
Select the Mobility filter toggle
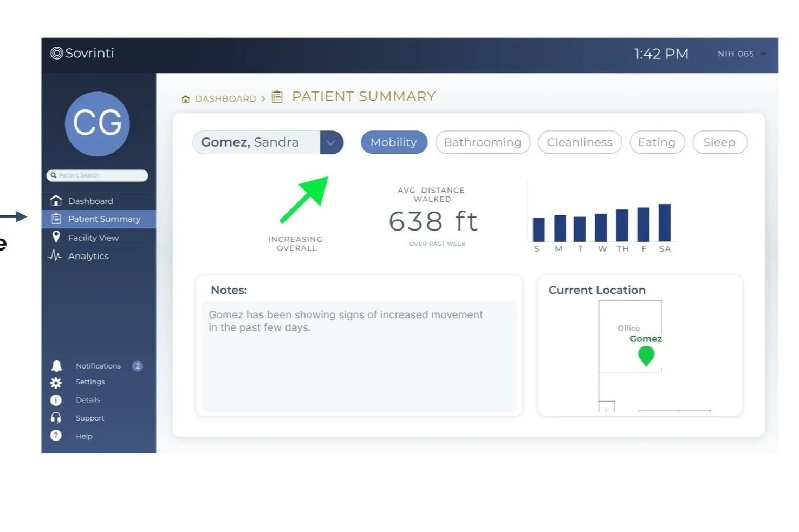pyautogui.click(x=394, y=142)
